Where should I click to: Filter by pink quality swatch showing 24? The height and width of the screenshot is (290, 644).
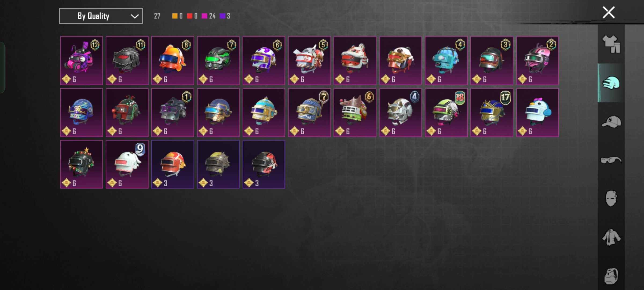(208, 16)
